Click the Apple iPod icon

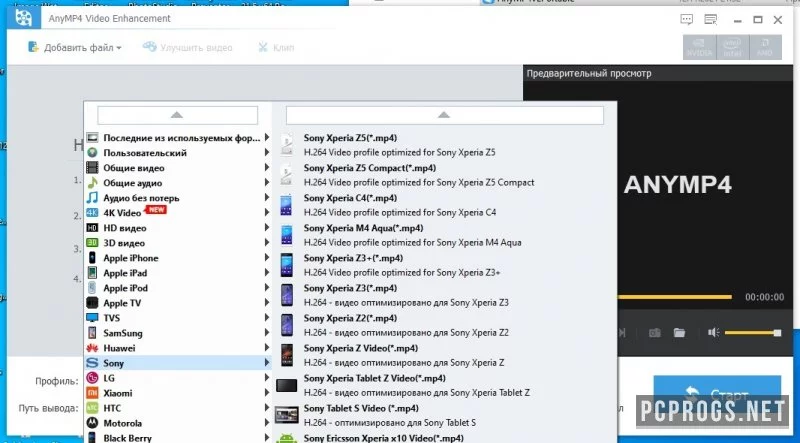[92, 288]
